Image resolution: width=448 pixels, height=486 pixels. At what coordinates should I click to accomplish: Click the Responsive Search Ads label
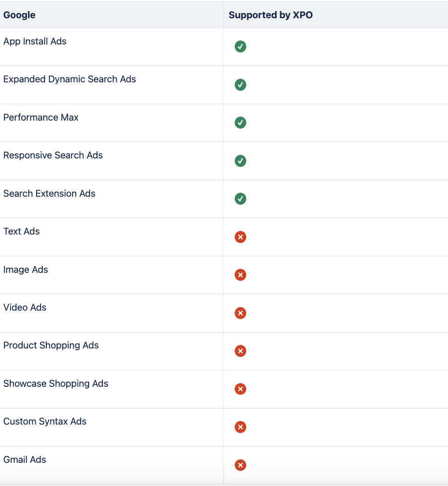pyautogui.click(x=53, y=155)
